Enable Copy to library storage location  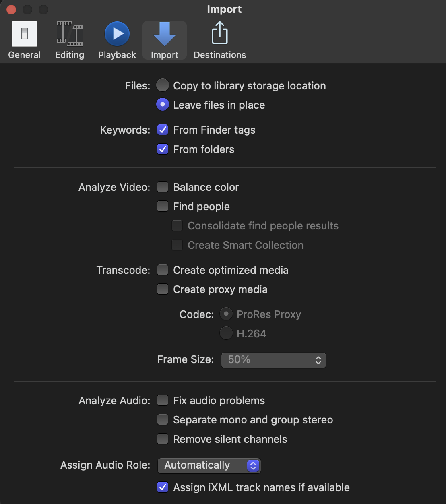click(x=163, y=85)
